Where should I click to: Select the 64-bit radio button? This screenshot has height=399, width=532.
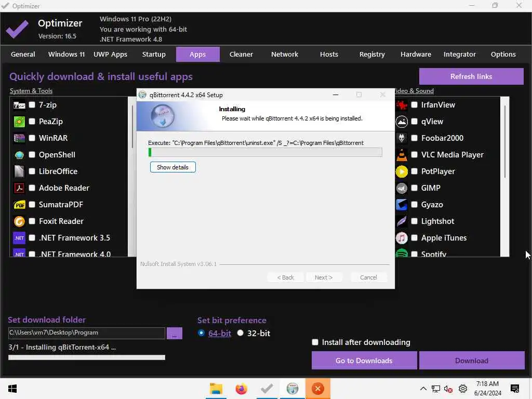click(x=201, y=333)
